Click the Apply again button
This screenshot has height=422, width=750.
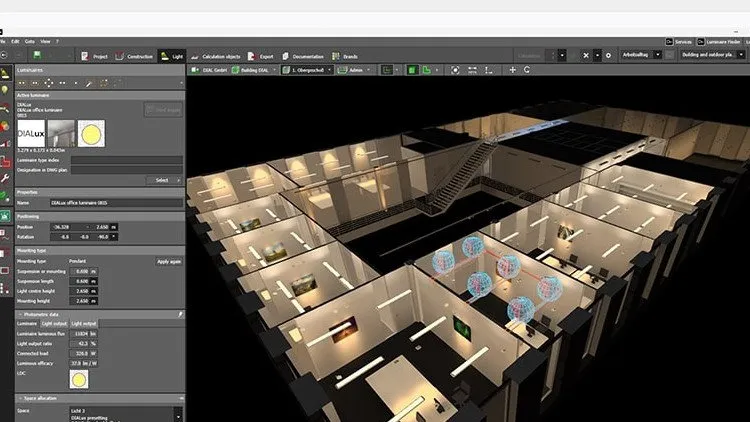(x=168, y=261)
